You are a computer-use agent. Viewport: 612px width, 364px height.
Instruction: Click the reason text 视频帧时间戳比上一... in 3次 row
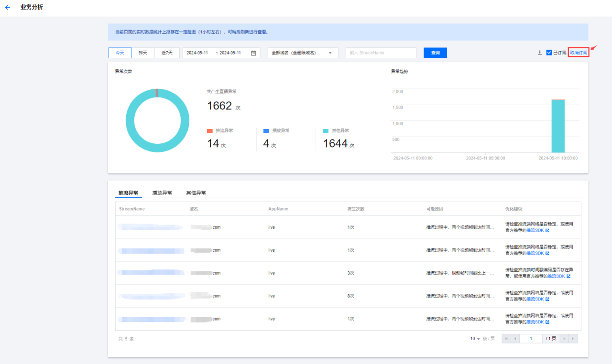(x=460, y=273)
